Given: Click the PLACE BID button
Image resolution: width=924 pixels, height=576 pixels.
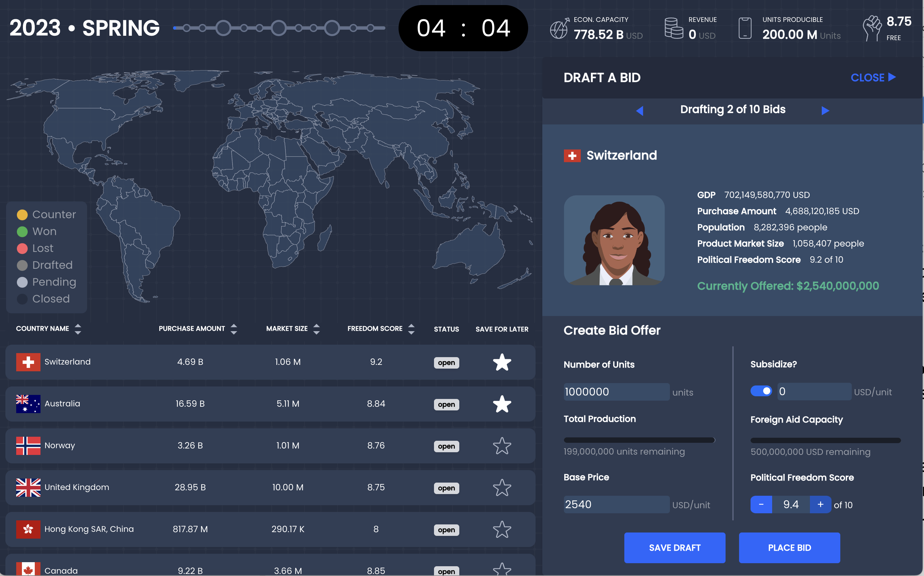Looking at the screenshot, I should pyautogui.click(x=789, y=547).
